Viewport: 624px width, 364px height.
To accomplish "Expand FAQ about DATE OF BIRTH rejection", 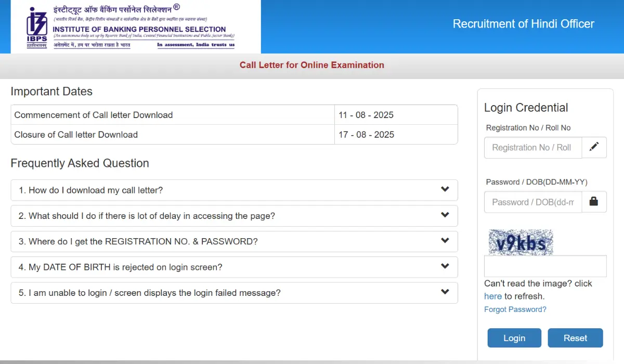I will pos(234,267).
